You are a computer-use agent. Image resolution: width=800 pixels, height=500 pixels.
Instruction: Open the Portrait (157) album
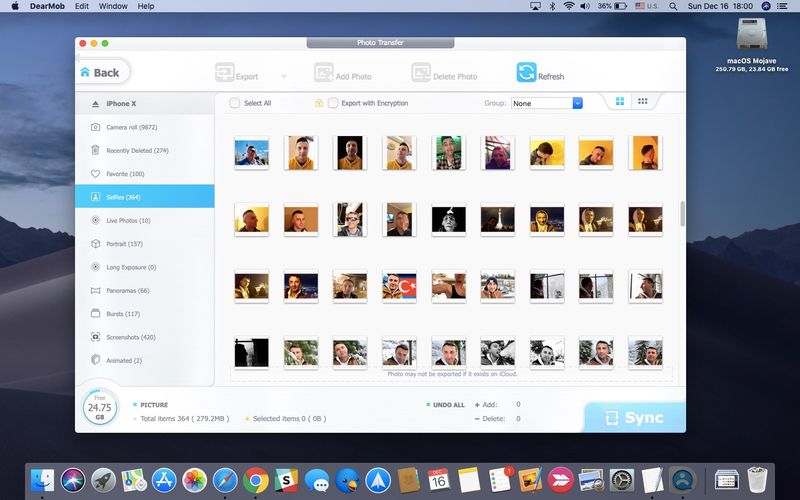(x=144, y=244)
